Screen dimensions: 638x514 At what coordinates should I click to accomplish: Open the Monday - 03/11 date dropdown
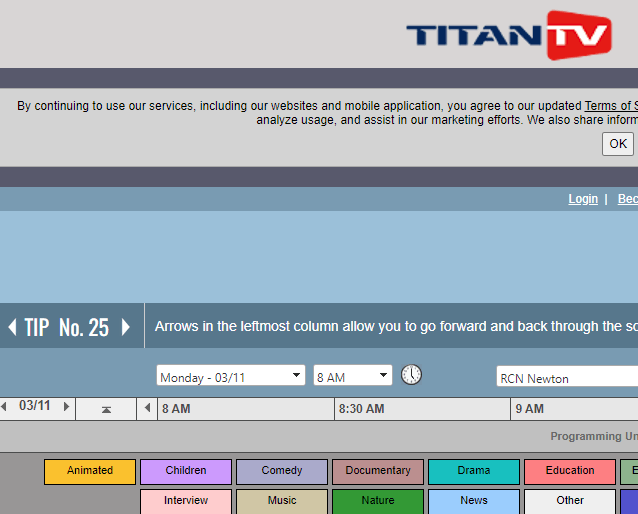231,375
